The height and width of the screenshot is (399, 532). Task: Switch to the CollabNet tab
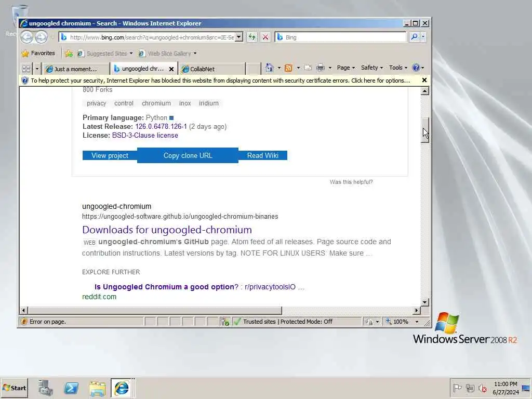tap(212, 69)
